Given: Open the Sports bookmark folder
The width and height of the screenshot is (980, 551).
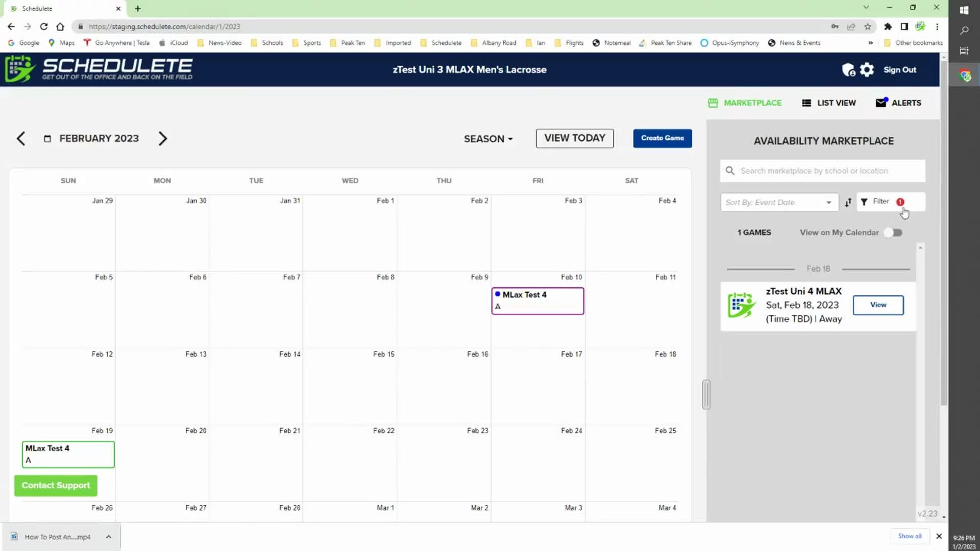Looking at the screenshot, I should [x=307, y=43].
